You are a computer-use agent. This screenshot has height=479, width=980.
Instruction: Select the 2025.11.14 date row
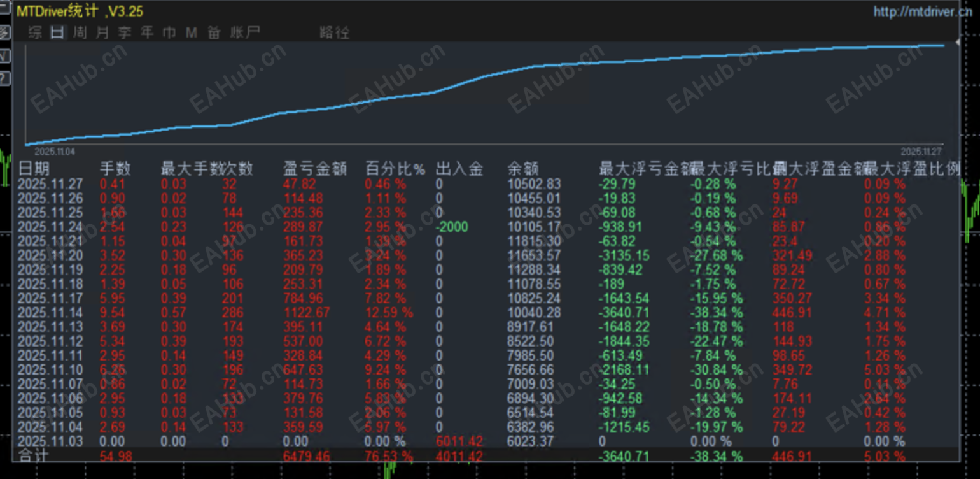coord(50,313)
